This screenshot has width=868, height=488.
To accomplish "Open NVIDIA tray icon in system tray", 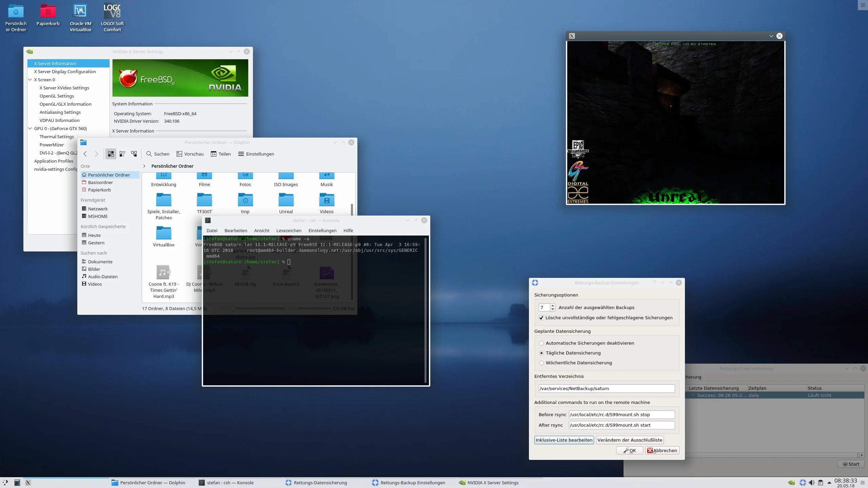I will (x=791, y=483).
